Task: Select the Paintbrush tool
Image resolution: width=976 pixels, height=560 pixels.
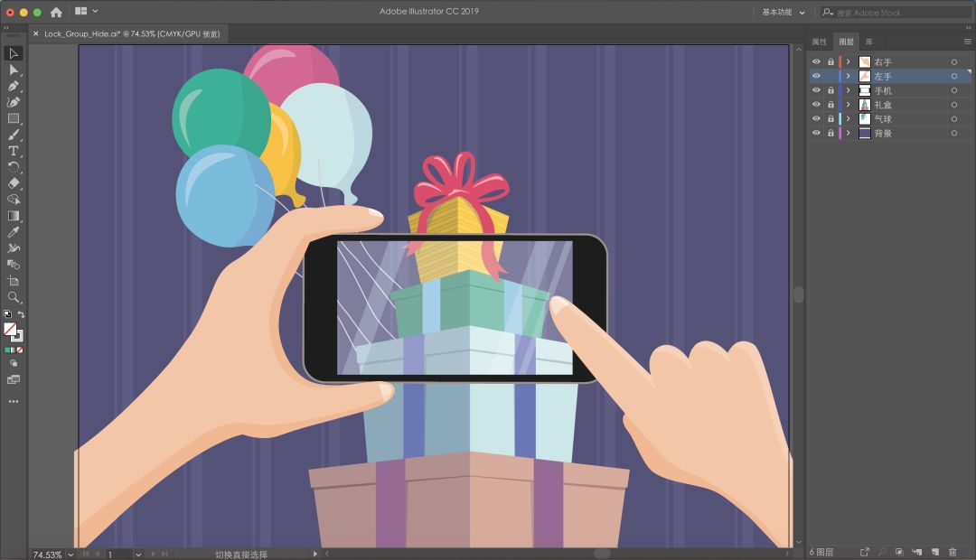Action: click(x=14, y=135)
